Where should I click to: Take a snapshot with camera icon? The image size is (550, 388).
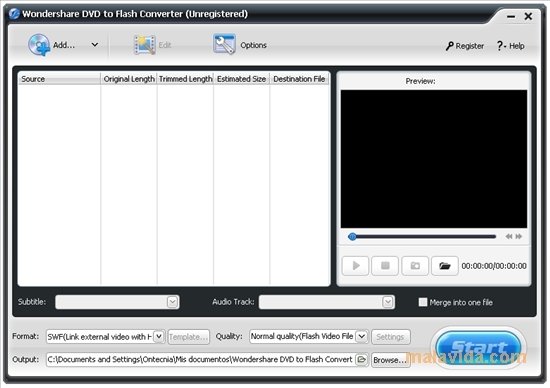coord(415,266)
